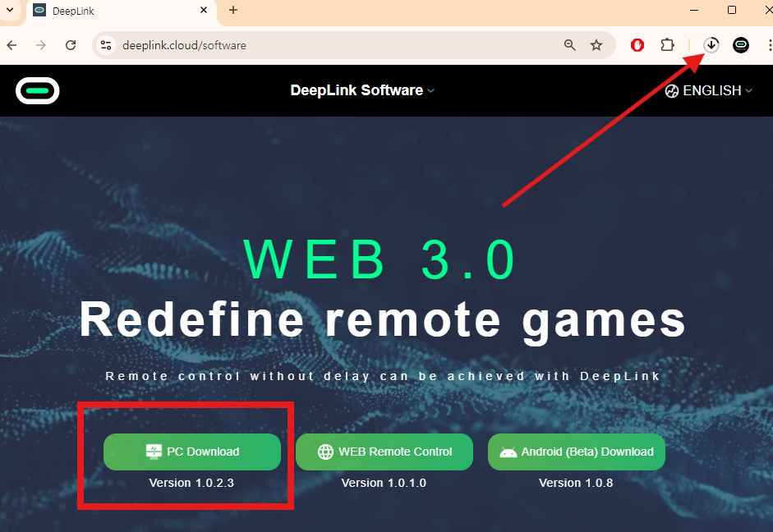The image size is (773, 532).
Task: Click the Version 1.0.1.0 text
Action: [384, 484]
